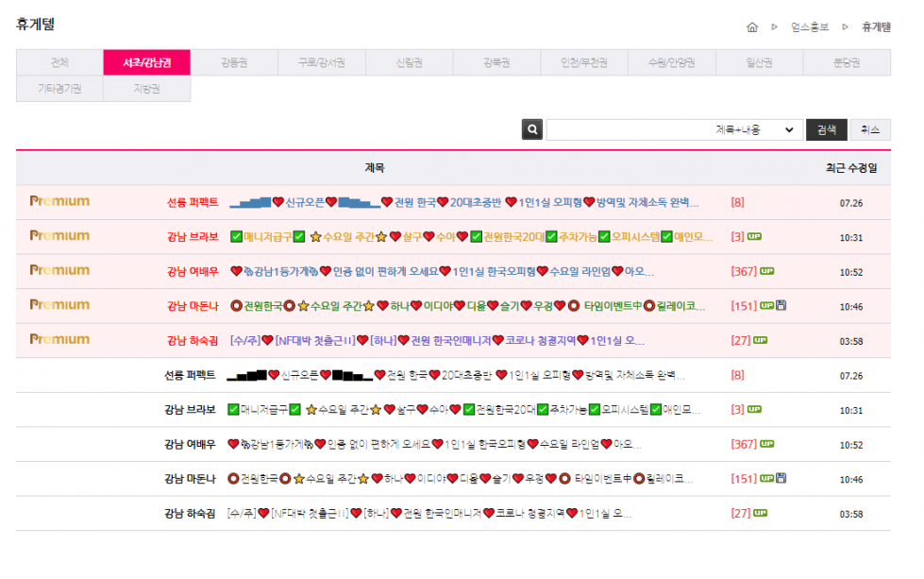Open non-premium 선릉 퍼펙트 post title

456,375
